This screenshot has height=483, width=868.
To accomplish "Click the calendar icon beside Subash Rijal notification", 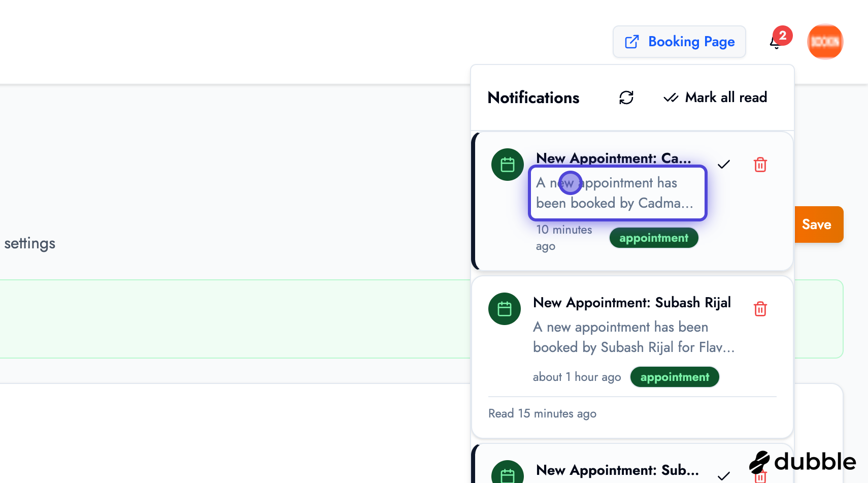I will 504,308.
